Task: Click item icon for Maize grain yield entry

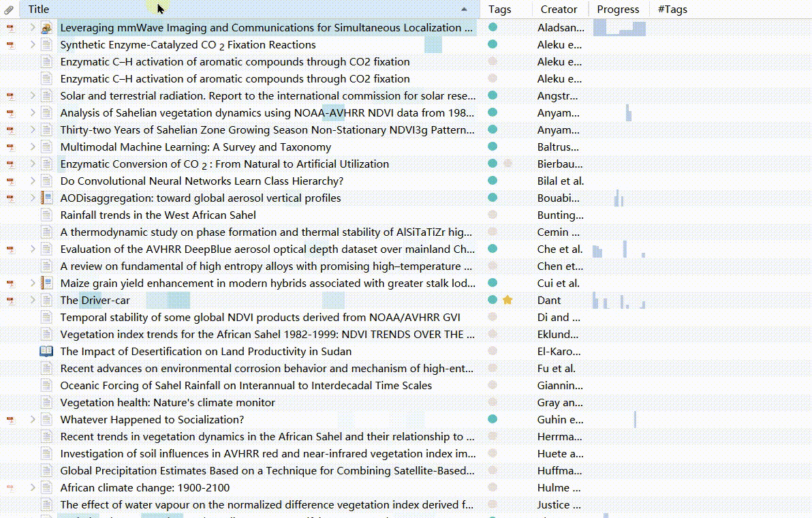Action: point(46,284)
